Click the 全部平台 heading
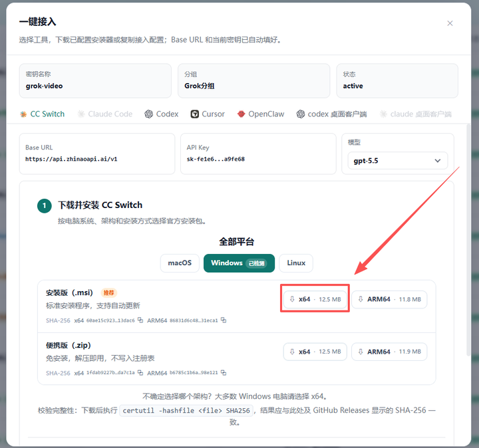This screenshot has width=479, height=448. pos(237,242)
